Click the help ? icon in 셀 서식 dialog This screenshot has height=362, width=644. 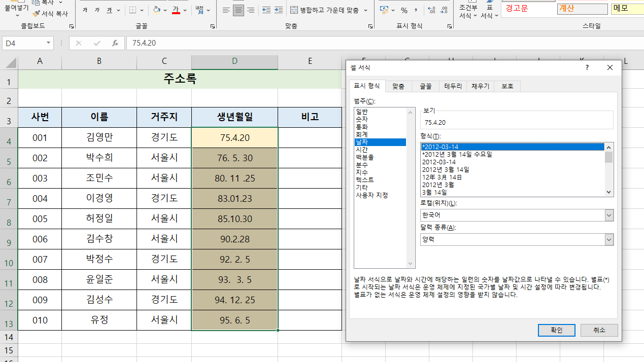[587, 67]
